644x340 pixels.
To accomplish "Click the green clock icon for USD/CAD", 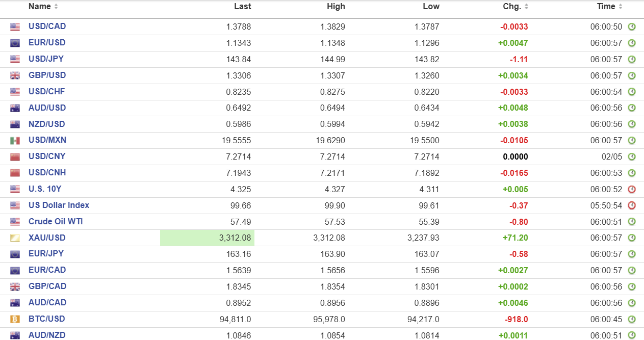I will click(x=632, y=27).
